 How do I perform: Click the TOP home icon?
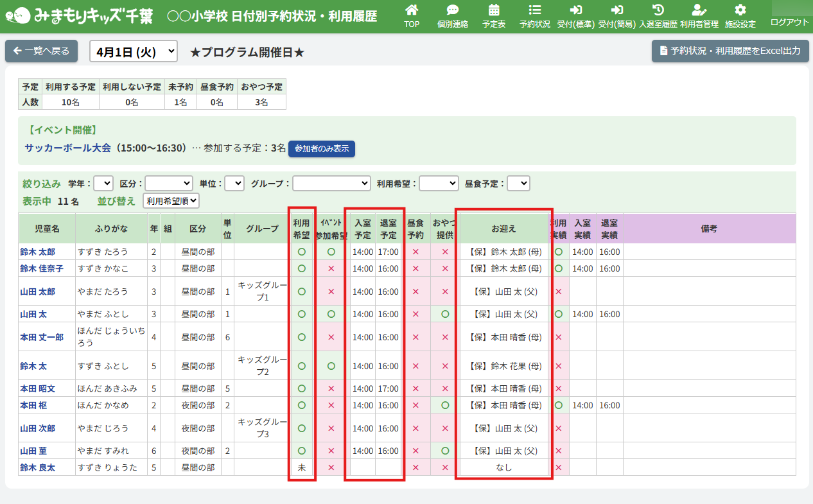pos(412,10)
